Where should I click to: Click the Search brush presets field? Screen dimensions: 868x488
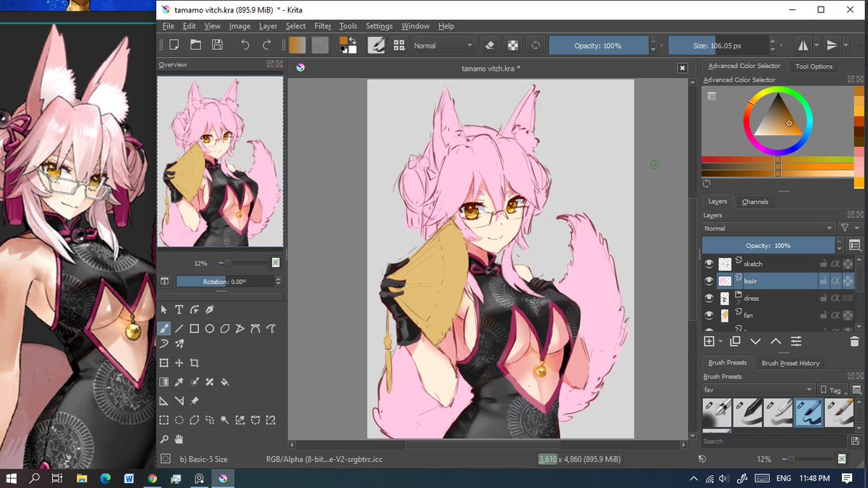[775, 441]
